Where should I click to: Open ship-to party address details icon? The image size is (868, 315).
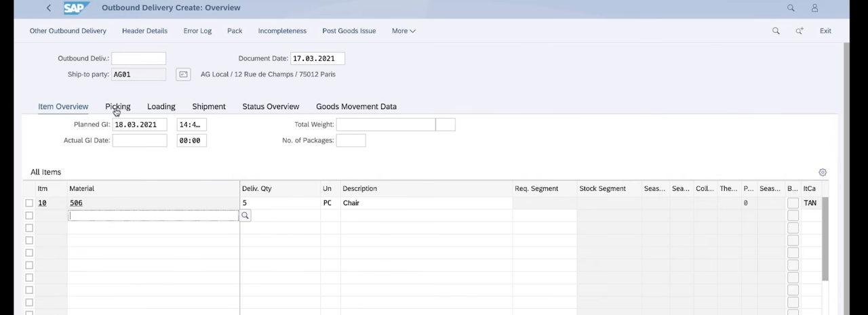183,75
